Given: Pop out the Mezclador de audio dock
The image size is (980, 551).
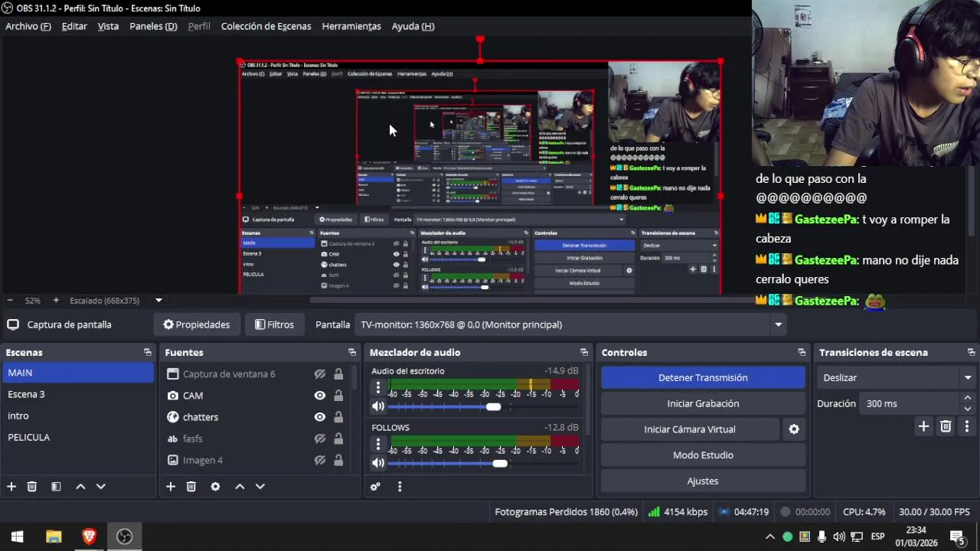Looking at the screenshot, I should (x=584, y=353).
